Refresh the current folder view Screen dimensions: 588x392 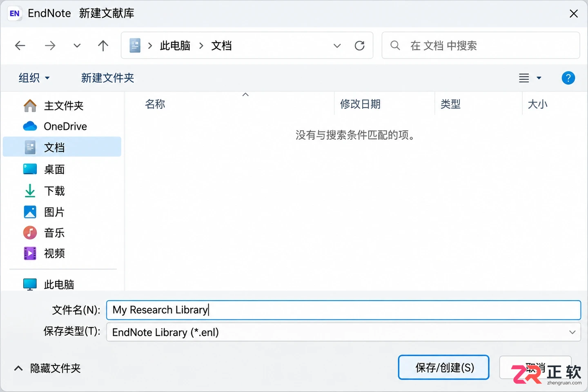click(359, 46)
